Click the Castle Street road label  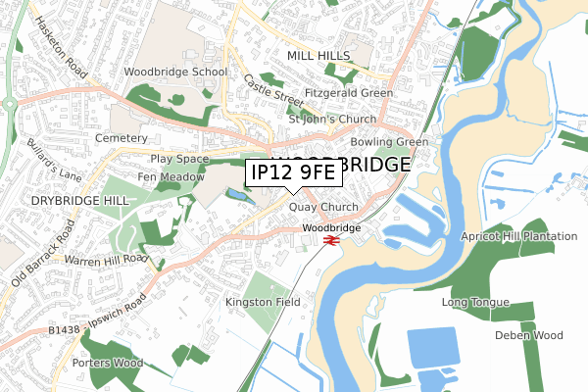click(272, 91)
